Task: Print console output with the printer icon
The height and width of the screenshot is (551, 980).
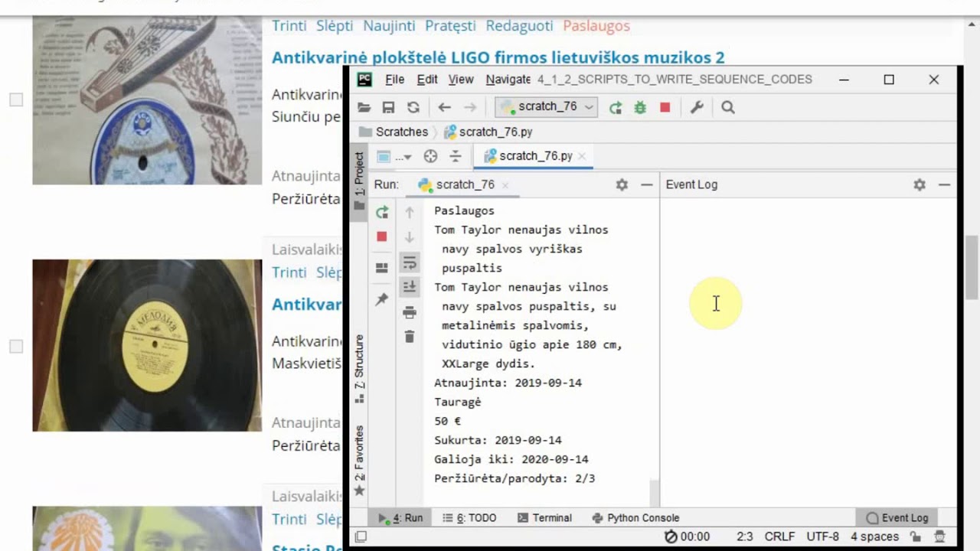Action: [410, 312]
